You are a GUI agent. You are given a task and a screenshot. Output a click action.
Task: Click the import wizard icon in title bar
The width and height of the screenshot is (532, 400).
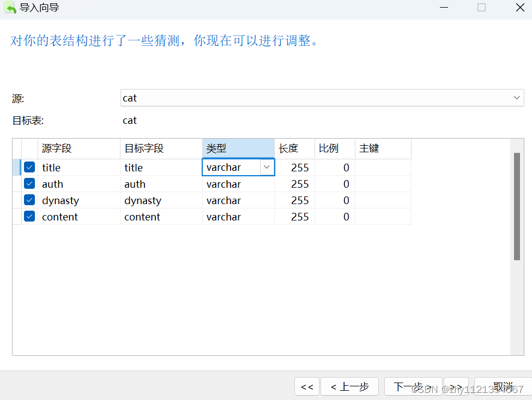click(9, 8)
